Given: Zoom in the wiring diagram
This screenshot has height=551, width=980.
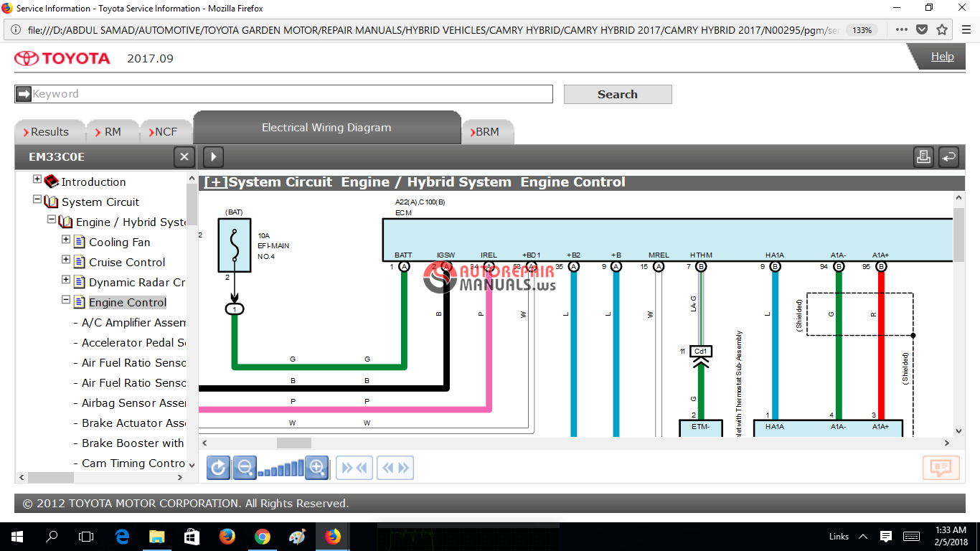Looking at the screenshot, I should pyautogui.click(x=317, y=468).
